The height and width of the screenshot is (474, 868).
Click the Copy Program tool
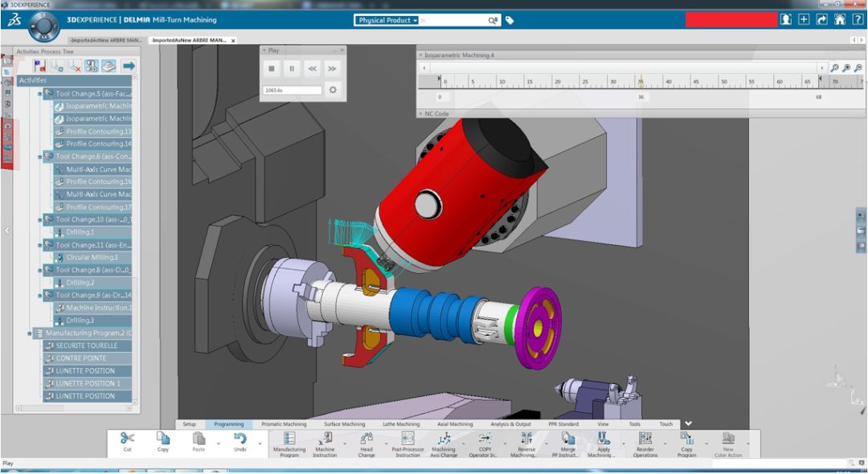tap(687, 444)
